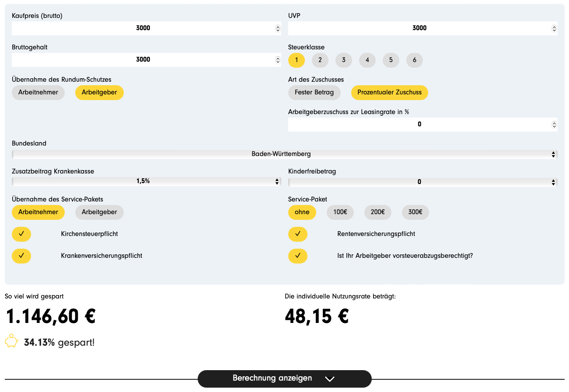Select Arbeitgeber for Service-Paket Übernahme
Screen dimensions: 569x392
(x=99, y=212)
